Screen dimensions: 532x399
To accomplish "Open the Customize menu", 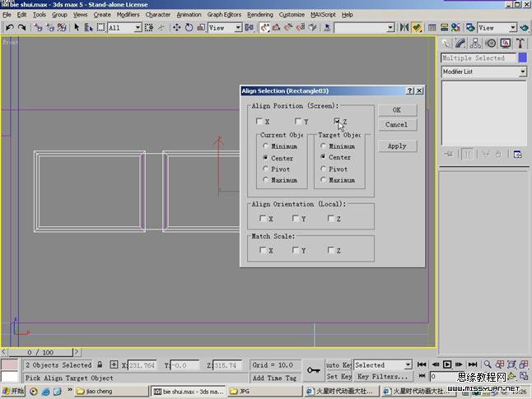I will click(x=292, y=15).
